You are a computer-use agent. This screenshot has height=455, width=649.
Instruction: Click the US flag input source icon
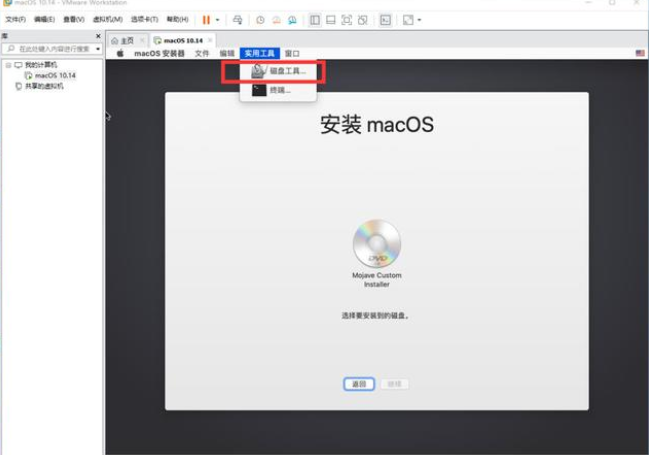click(640, 53)
